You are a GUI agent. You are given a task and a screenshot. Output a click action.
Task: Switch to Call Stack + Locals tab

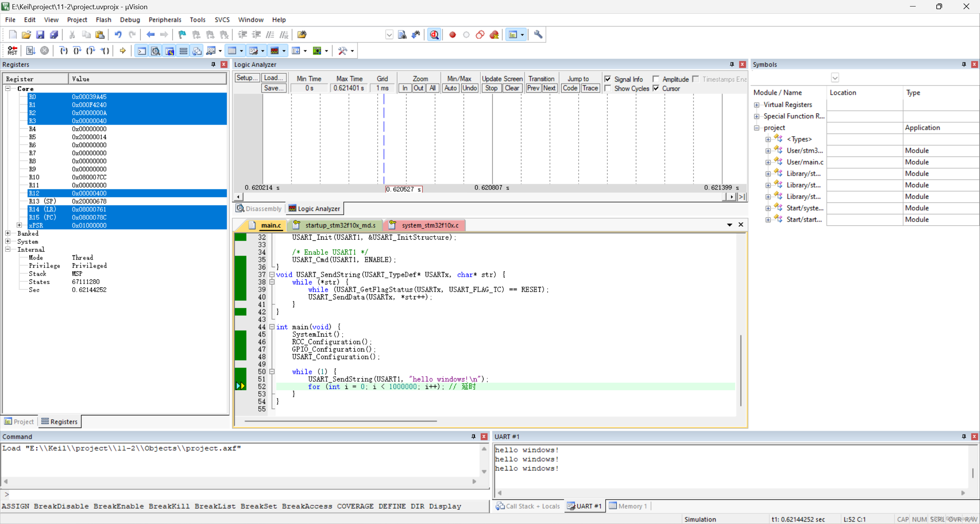pos(528,506)
